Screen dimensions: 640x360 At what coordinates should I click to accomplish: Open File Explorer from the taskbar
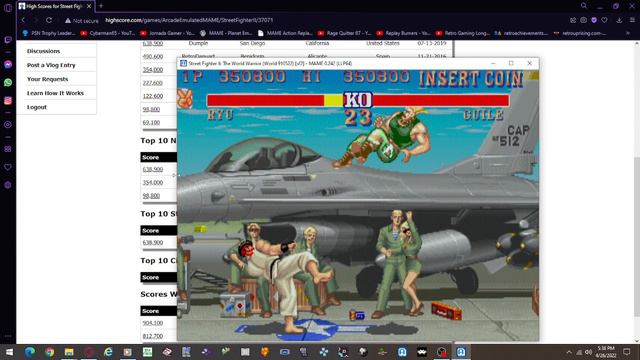coord(69,352)
